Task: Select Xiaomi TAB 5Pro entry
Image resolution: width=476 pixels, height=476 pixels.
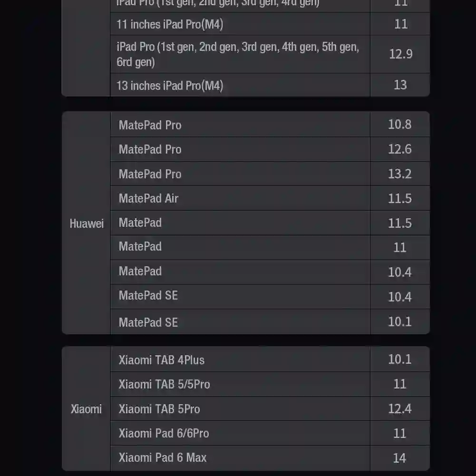Action: [159, 409]
